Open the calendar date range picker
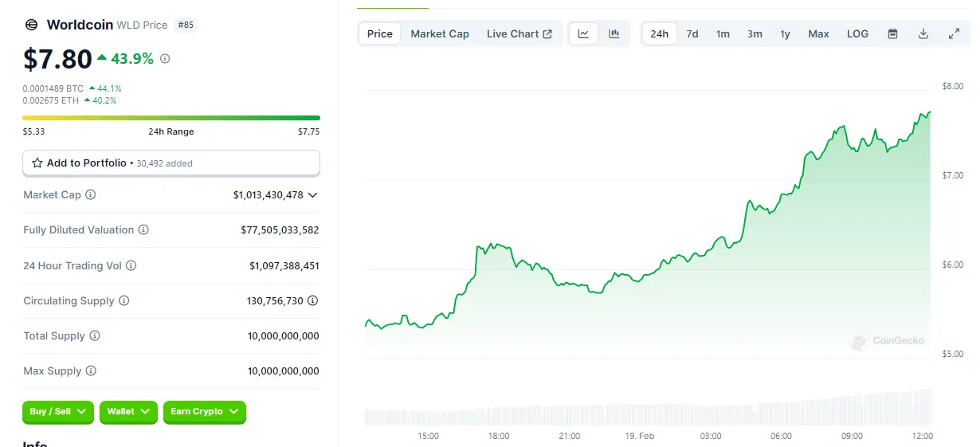 pyautogui.click(x=892, y=33)
